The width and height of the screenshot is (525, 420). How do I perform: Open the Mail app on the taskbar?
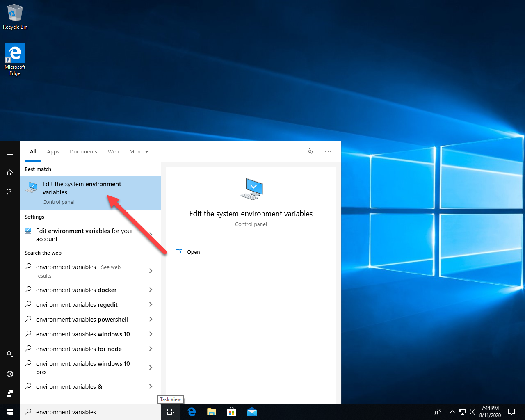click(x=252, y=412)
